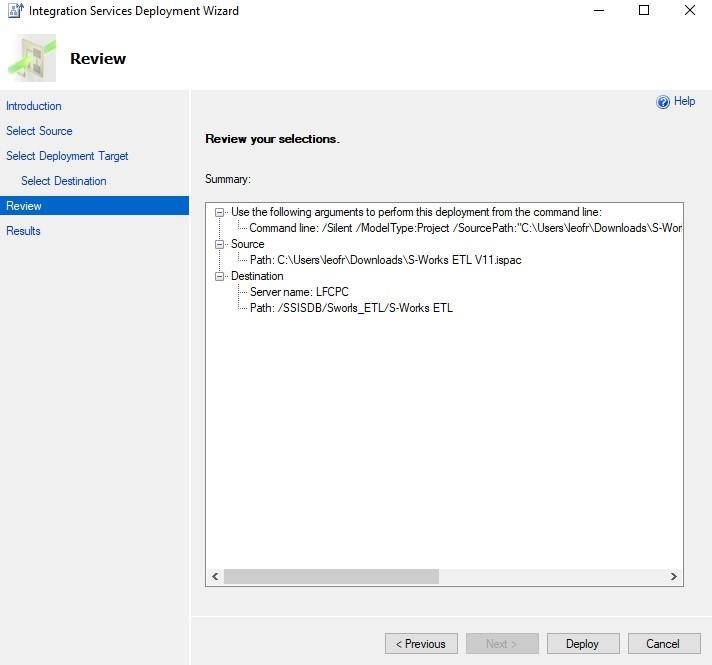Click the blue Help question-mark icon
This screenshot has height=665, width=712.
663,102
